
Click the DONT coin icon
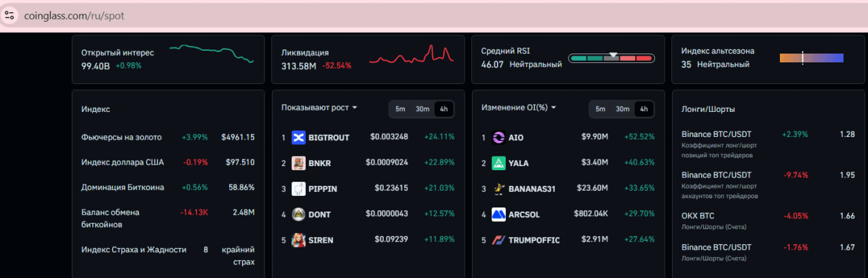[x=298, y=214]
